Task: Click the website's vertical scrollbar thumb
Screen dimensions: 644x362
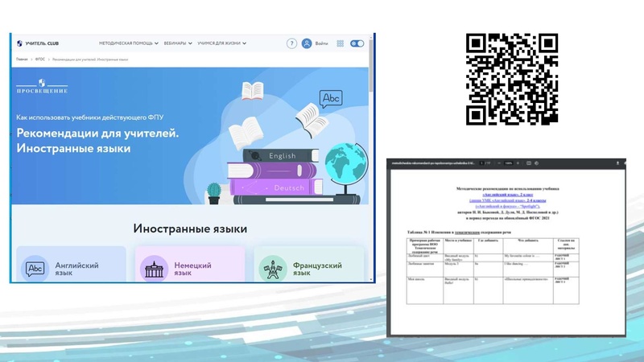Action: pos(371,66)
